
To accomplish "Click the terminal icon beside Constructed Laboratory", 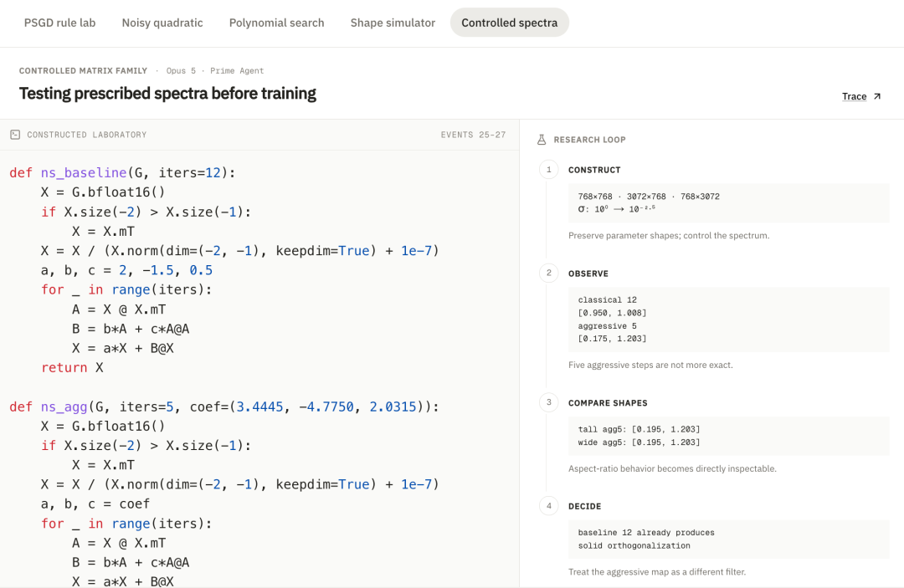I will coord(15,134).
